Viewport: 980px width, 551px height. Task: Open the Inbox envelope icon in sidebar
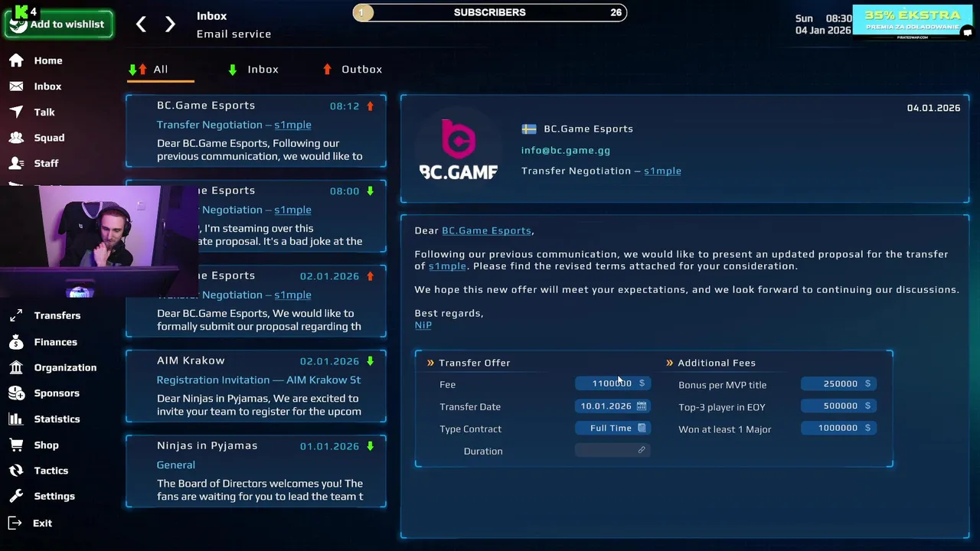[16, 86]
